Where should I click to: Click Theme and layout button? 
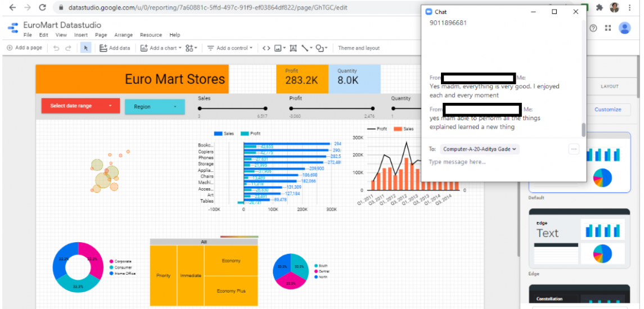(x=358, y=48)
